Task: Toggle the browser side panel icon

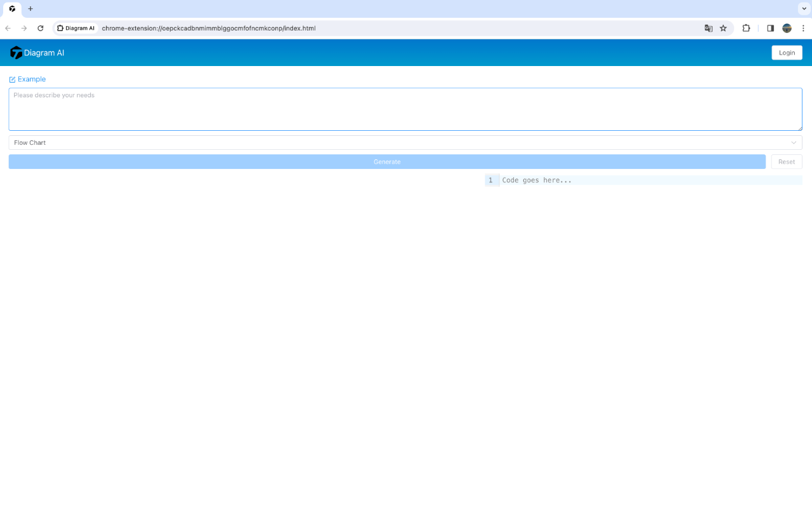Action: coord(770,28)
